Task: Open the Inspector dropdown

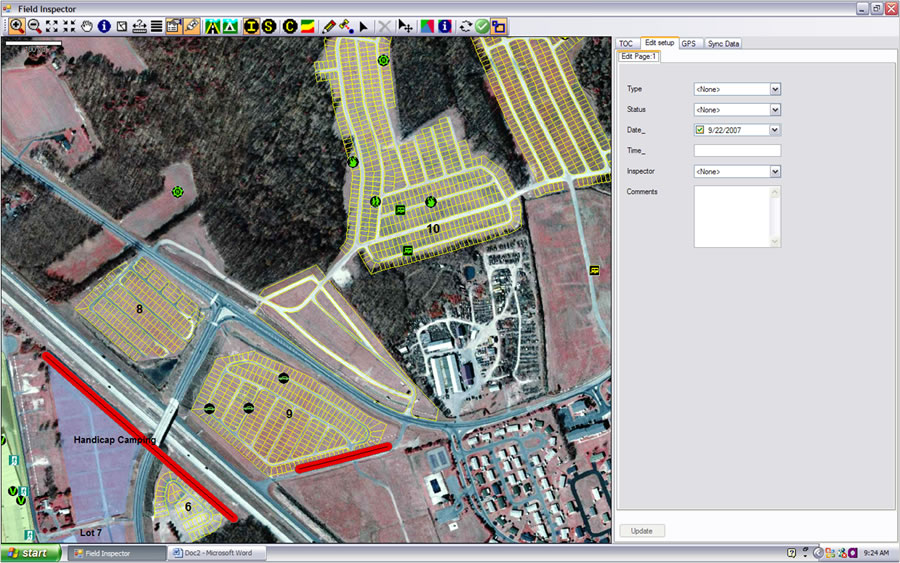Action: [x=775, y=172]
